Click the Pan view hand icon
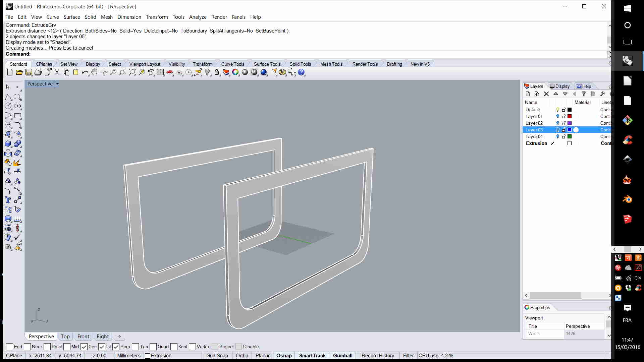 pos(94,72)
